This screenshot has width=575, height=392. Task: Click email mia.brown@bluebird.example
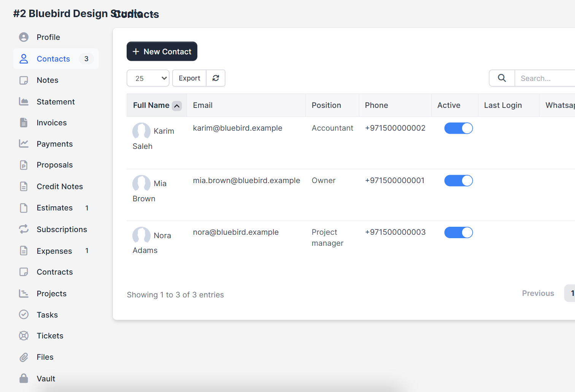pos(246,180)
